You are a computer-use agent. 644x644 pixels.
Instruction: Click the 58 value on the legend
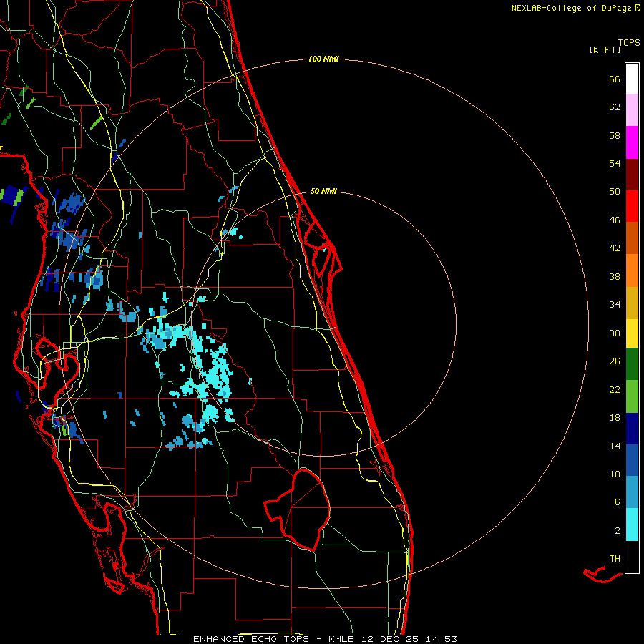pyautogui.click(x=615, y=135)
